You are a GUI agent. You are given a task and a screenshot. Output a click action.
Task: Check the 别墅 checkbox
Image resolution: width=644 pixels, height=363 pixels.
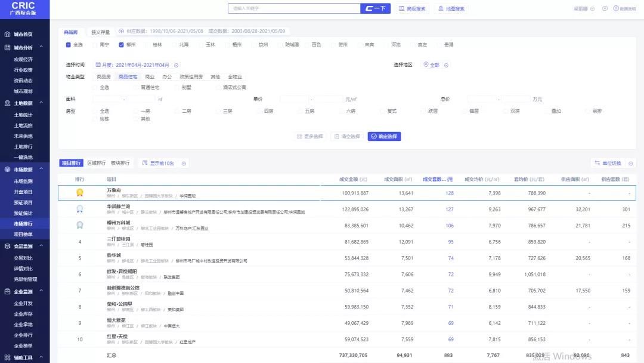click(x=177, y=87)
